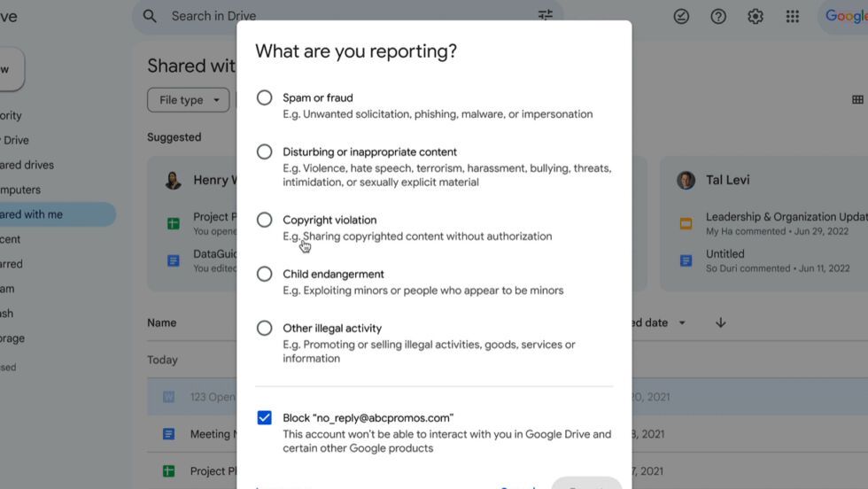Open Shared drives in the sidebar
Screen dimensions: 868x489
pyautogui.click(x=27, y=165)
